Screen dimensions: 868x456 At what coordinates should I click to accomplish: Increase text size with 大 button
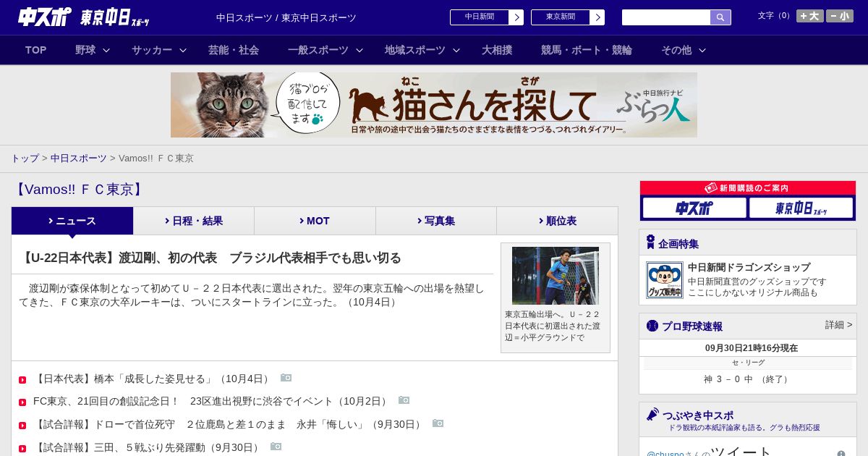[x=810, y=16]
